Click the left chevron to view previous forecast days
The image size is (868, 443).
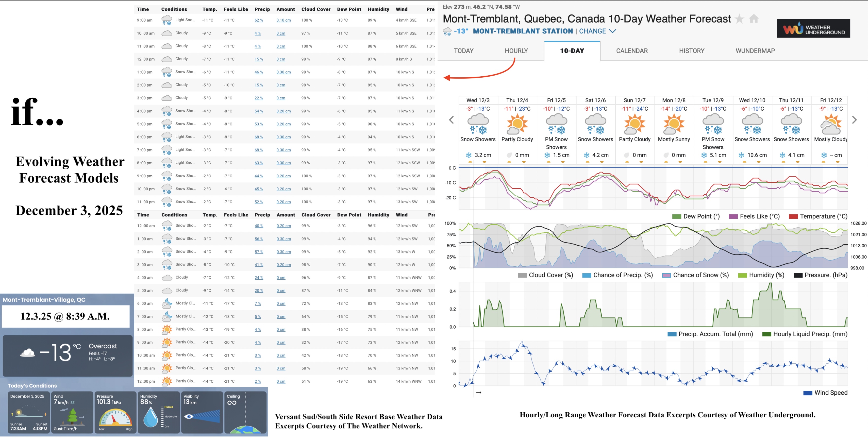pyautogui.click(x=451, y=120)
